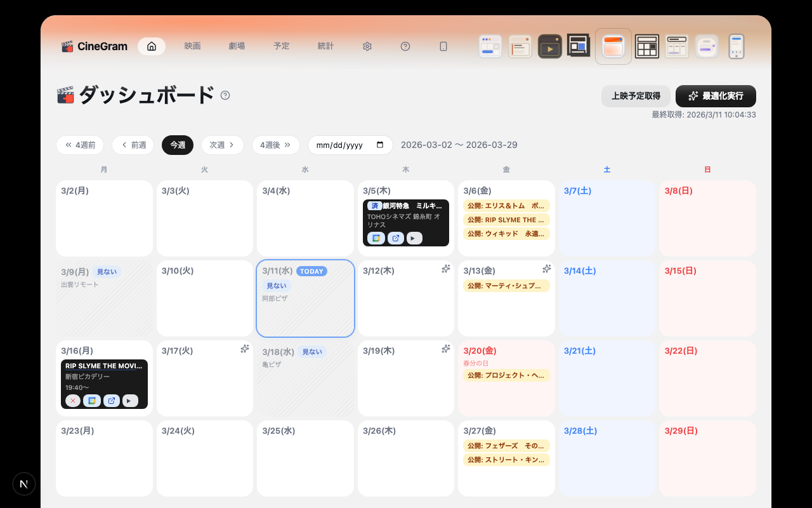The height and width of the screenshot is (508, 812).
Task: Open the smartphone layout icon at top right
Action: click(x=736, y=46)
